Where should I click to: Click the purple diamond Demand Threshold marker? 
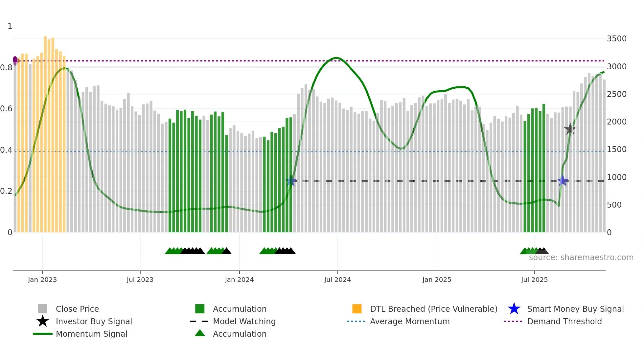15,61
